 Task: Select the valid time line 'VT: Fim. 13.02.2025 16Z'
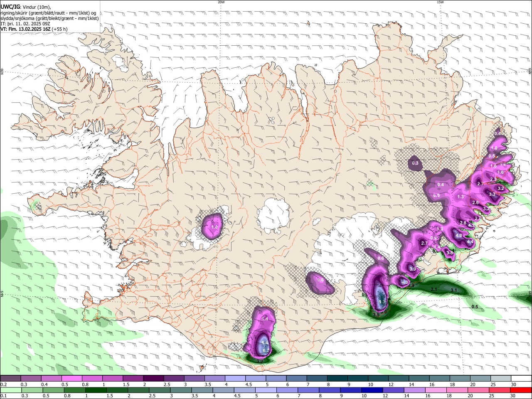pos(26,29)
